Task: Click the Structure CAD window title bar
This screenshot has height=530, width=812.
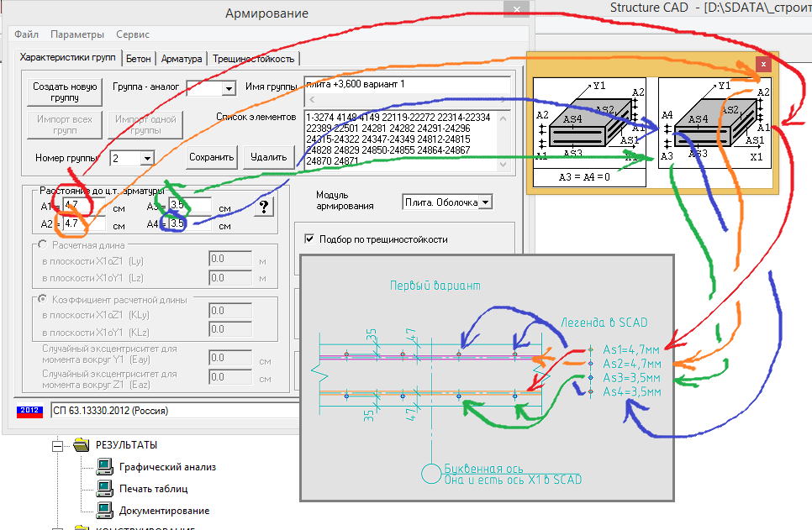Action: 673,8
